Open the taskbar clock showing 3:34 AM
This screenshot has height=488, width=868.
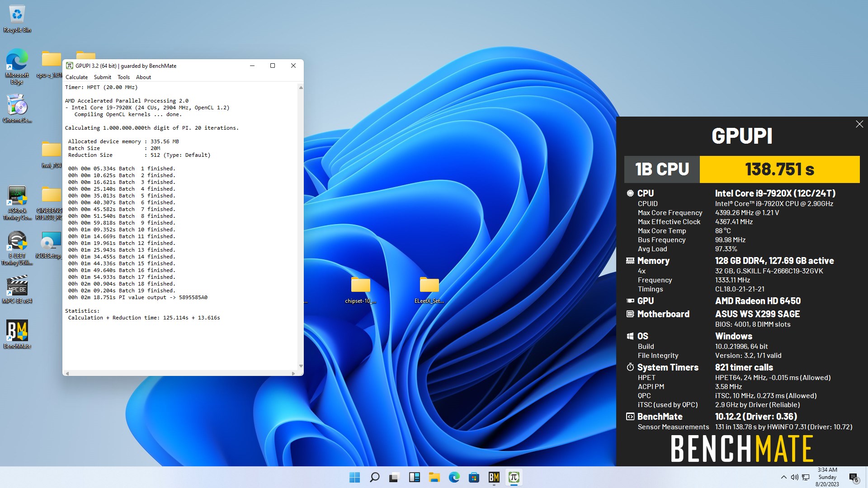(x=827, y=477)
